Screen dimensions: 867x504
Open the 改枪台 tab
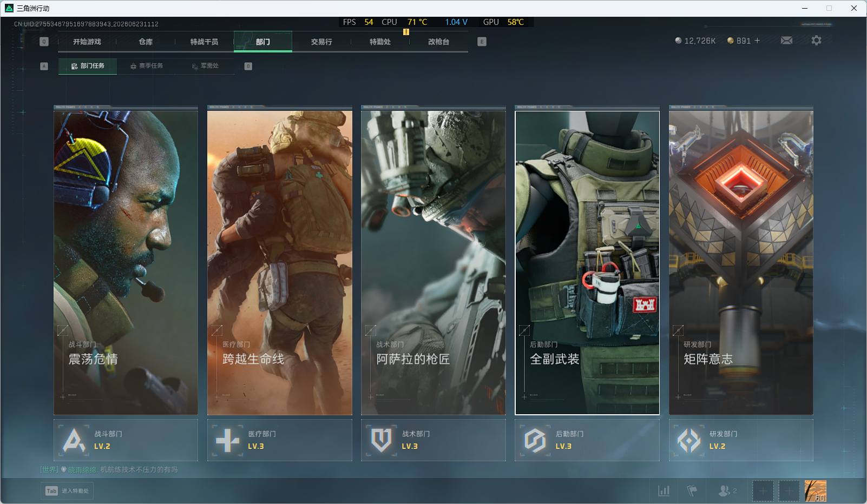click(x=438, y=42)
